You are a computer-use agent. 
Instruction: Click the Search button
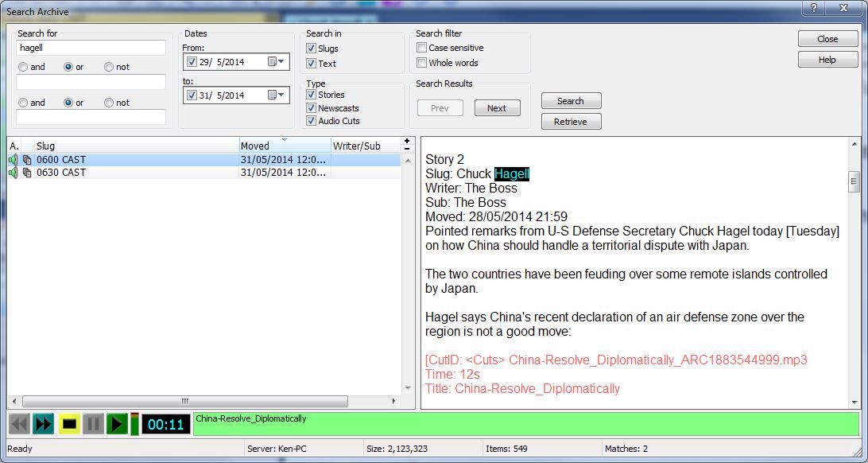click(x=571, y=101)
